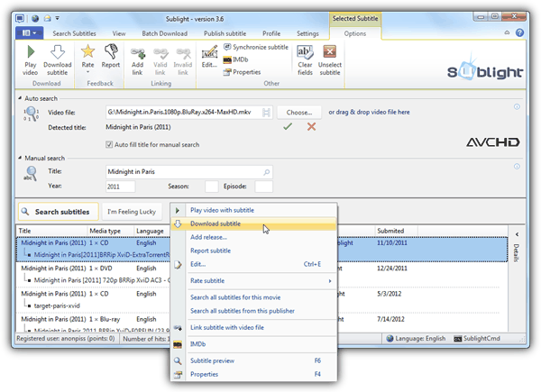541x392 pixels.
Task: Click the Valid link icon
Action: pyautogui.click(x=160, y=53)
